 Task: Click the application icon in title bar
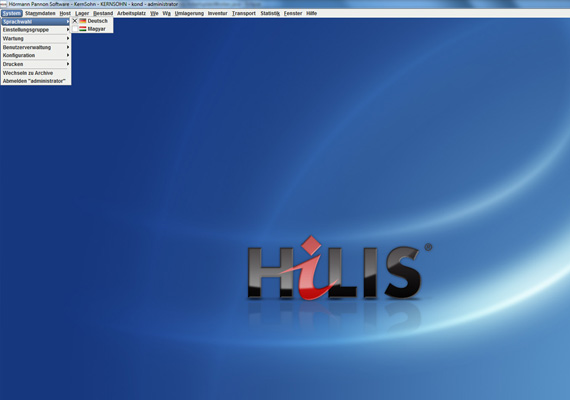coord(3,4)
